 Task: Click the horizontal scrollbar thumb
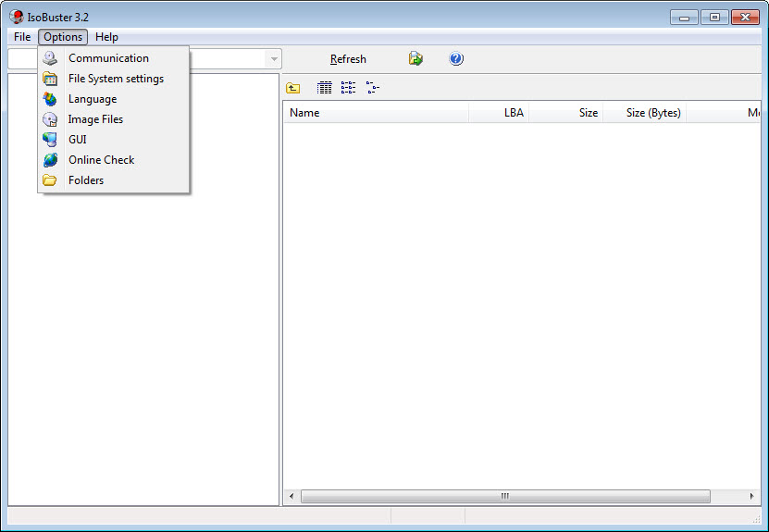point(505,496)
